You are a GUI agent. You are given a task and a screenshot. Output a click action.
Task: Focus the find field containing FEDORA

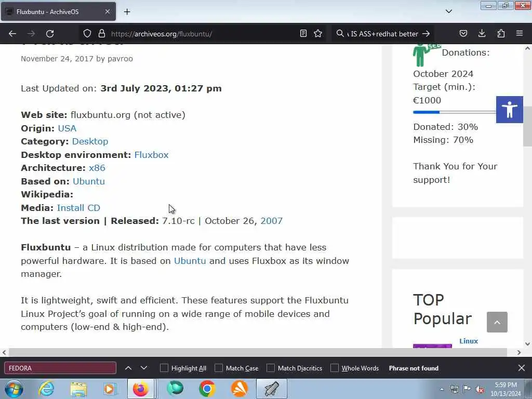60,368
